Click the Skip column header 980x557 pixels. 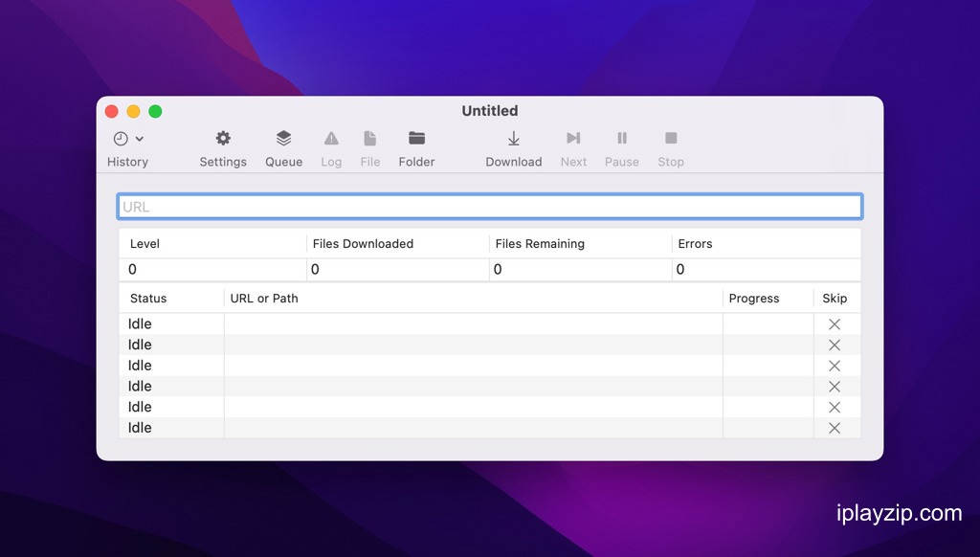tap(835, 299)
